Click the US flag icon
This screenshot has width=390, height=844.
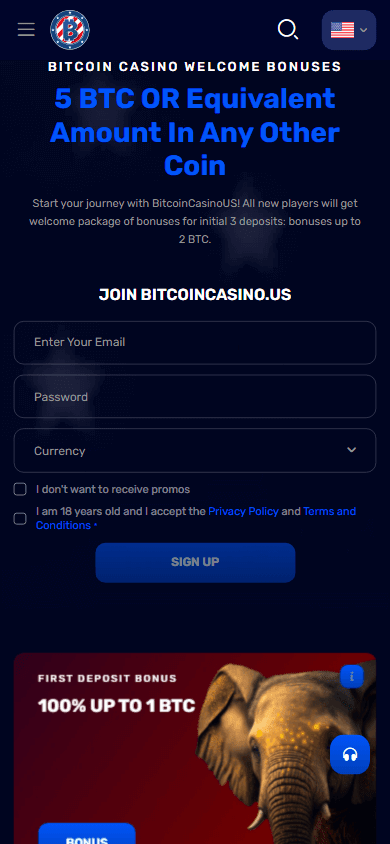(x=342, y=30)
